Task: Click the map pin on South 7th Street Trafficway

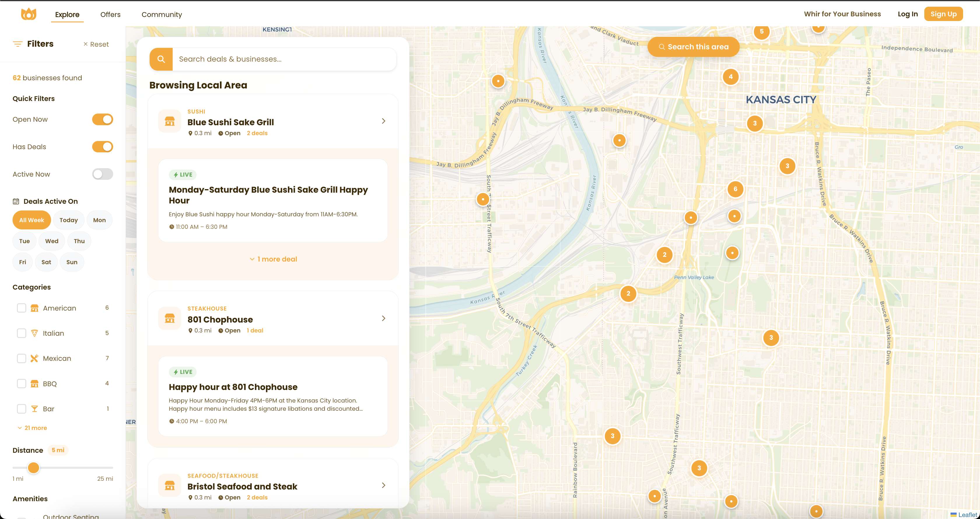Action: point(483,199)
